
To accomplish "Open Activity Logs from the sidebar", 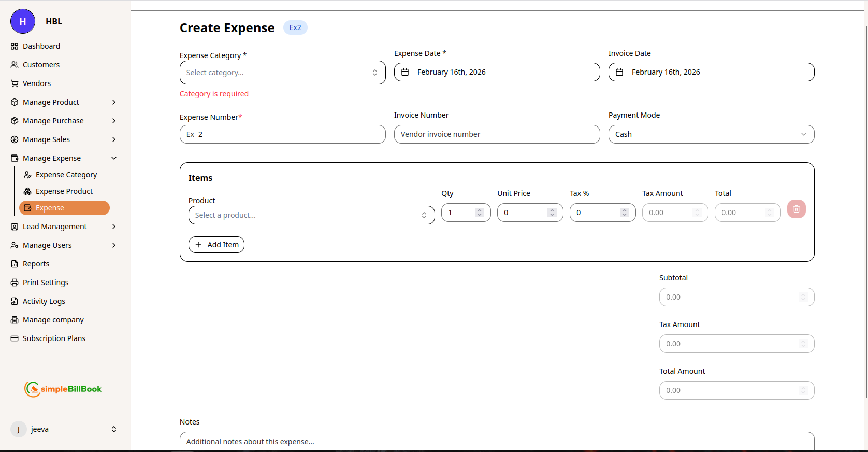I will pos(44,301).
